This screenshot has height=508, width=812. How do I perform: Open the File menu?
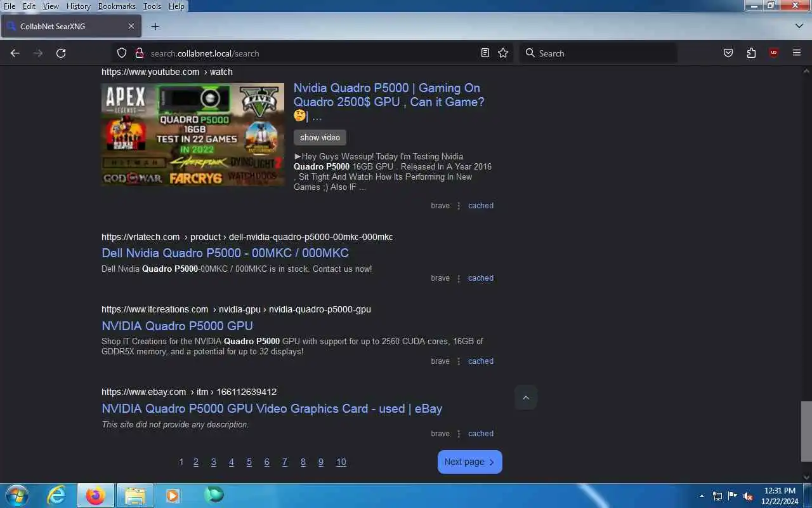point(10,6)
